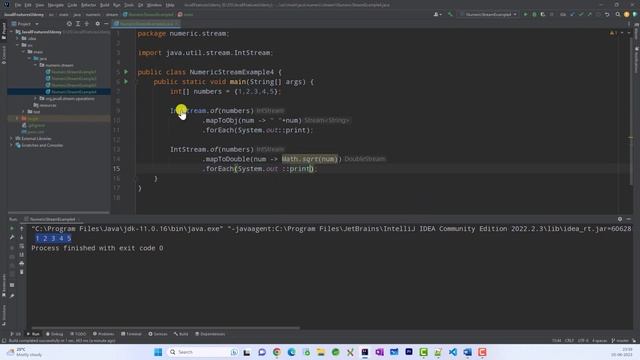Open the Navigate menu
This screenshot has width=640, height=360.
(56, 5)
